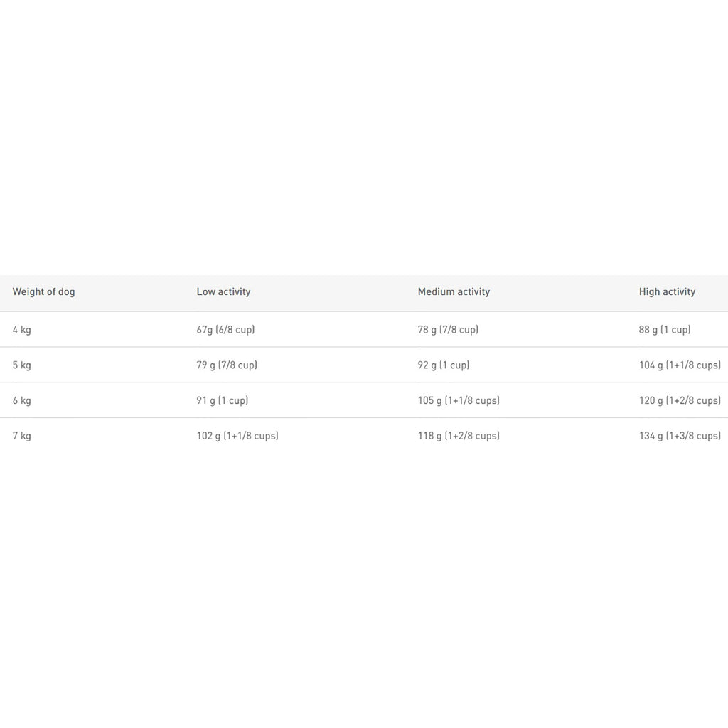
Task: Click the 4 kg weight row label
Action: 22,330
